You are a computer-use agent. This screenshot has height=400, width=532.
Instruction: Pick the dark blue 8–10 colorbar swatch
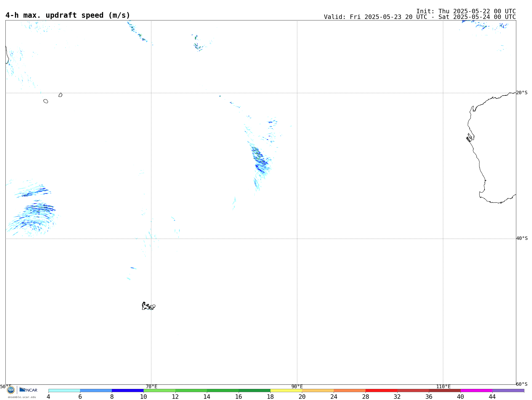(x=128, y=390)
